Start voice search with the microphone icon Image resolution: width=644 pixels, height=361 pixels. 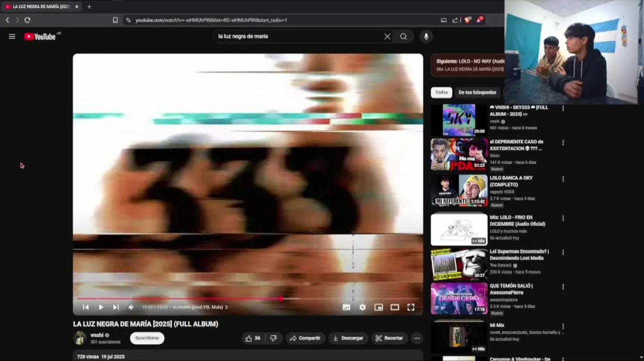(x=426, y=36)
